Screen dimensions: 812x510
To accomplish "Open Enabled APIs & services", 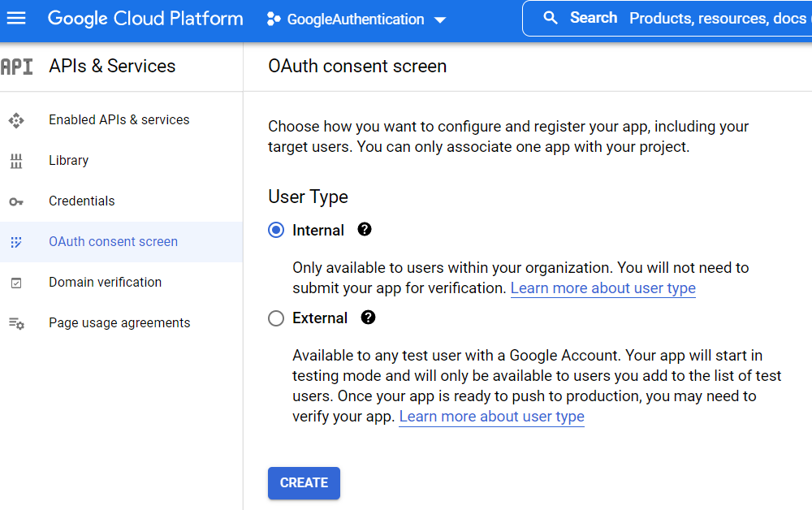I will pyautogui.click(x=121, y=120).
